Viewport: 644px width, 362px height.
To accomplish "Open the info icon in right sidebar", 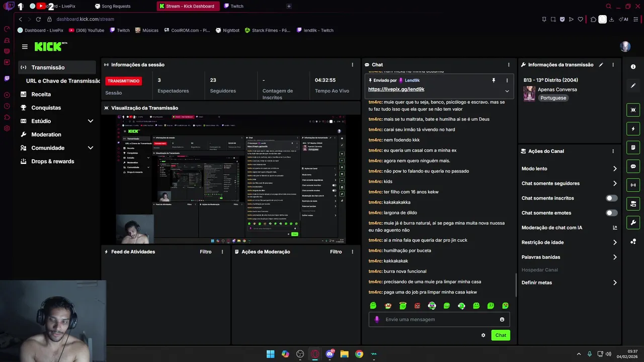I will (x=633, y=67).
